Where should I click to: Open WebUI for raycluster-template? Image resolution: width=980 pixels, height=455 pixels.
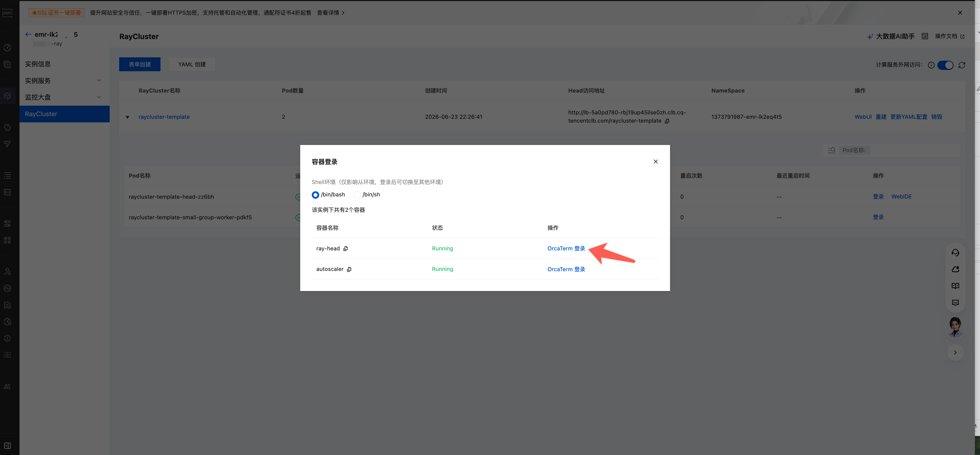tap(863, 117)
